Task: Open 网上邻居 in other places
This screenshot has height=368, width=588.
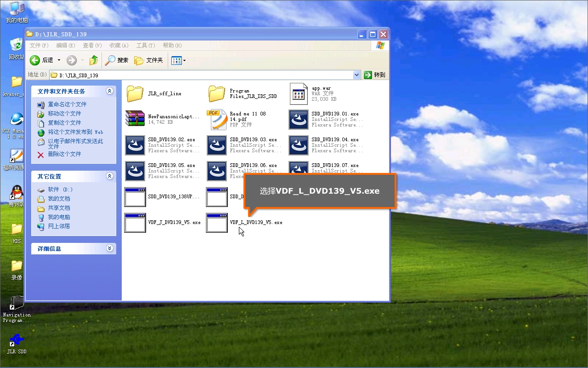Action: pyautogui.click(x=59, y=226)
